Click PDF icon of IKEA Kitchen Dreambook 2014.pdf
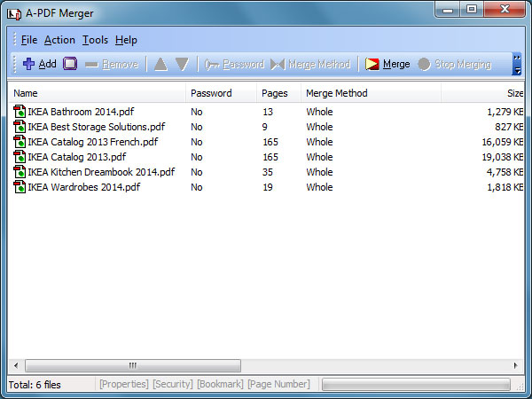Image resolution: width=532 pixels, height=399 pixels. pyautogui.click(x=20, y=172)
